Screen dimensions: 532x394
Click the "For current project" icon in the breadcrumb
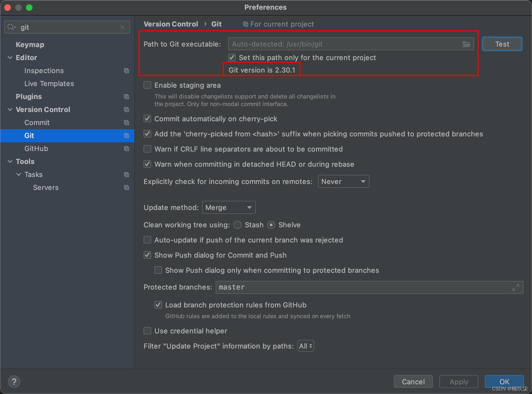pyautogui.click(x=245, y=24)
